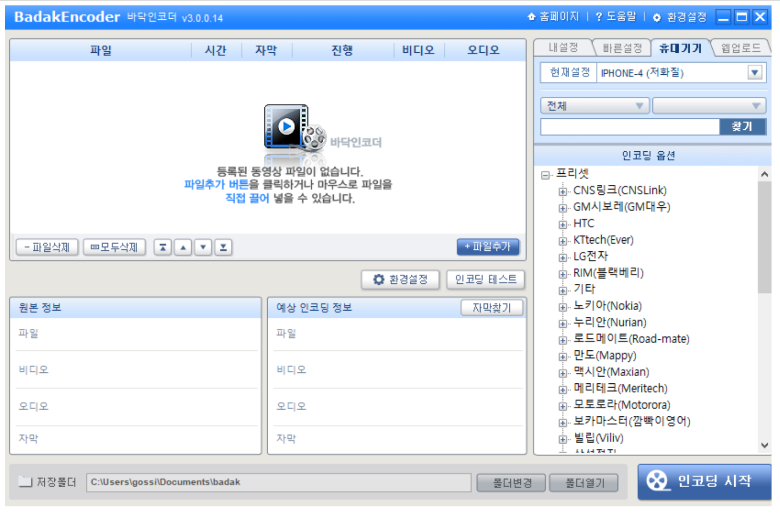
Task: Expand the HTC preset node
Action: (563, 224)
